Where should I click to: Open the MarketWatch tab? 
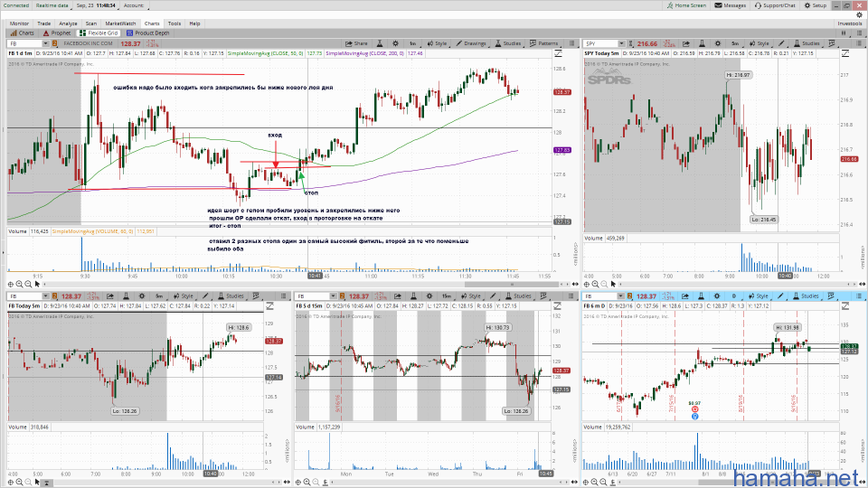tap(120, 23)
